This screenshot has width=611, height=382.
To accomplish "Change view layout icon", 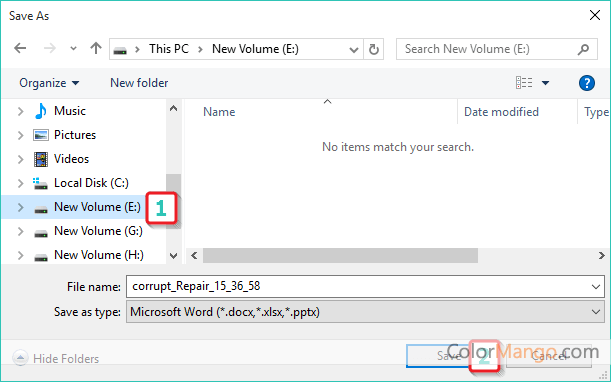I will click(524, 83).
